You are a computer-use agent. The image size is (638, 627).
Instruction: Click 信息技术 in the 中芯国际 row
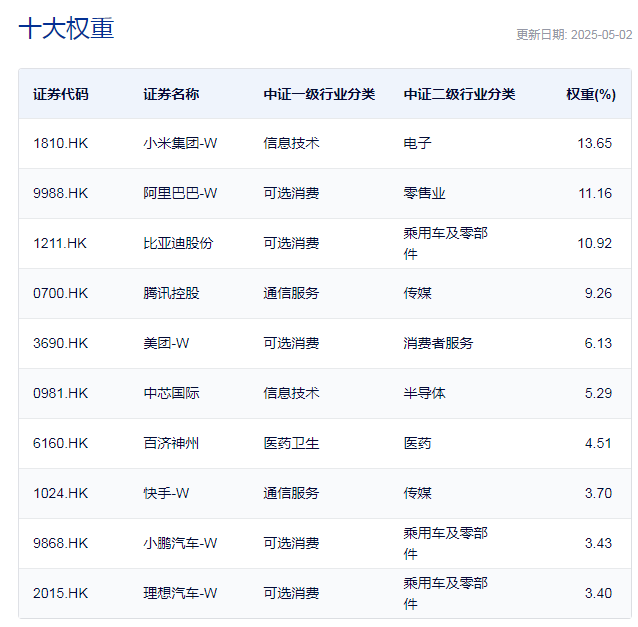pyautogui.click(x=291, y=393)
